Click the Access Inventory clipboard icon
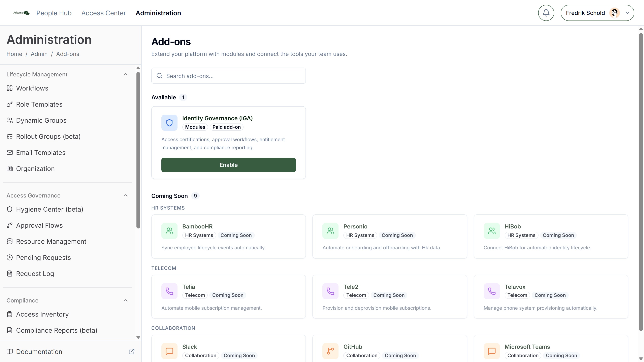Screen dimensions: 644x362 (x=9, y=314)
